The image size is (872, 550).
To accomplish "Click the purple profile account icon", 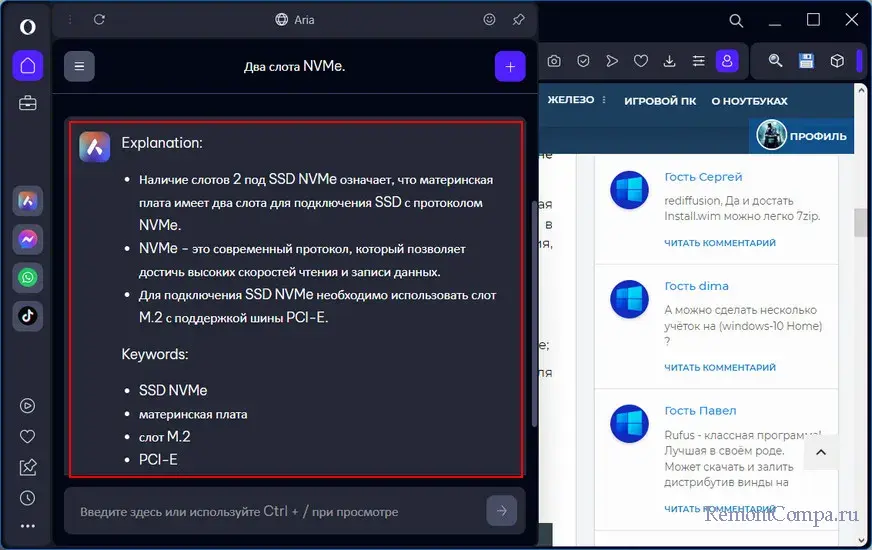I will tap(727, 61).
